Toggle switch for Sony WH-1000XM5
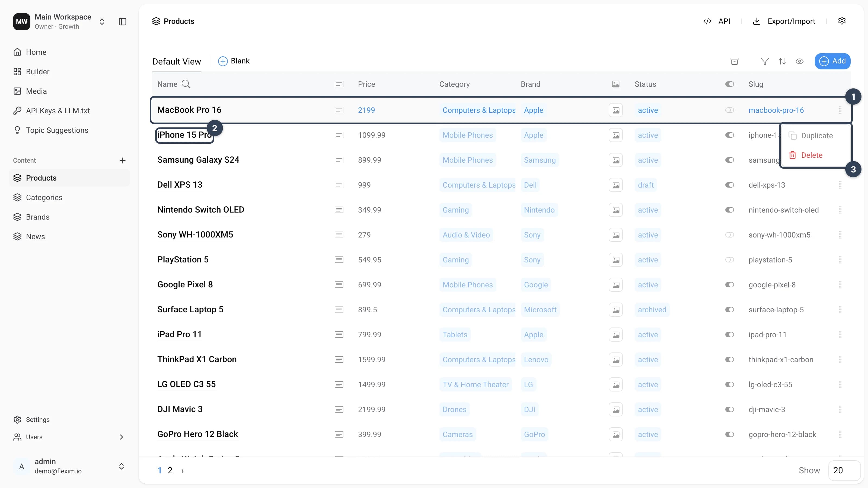The image size is (868, 488). [x=729, y=235]
